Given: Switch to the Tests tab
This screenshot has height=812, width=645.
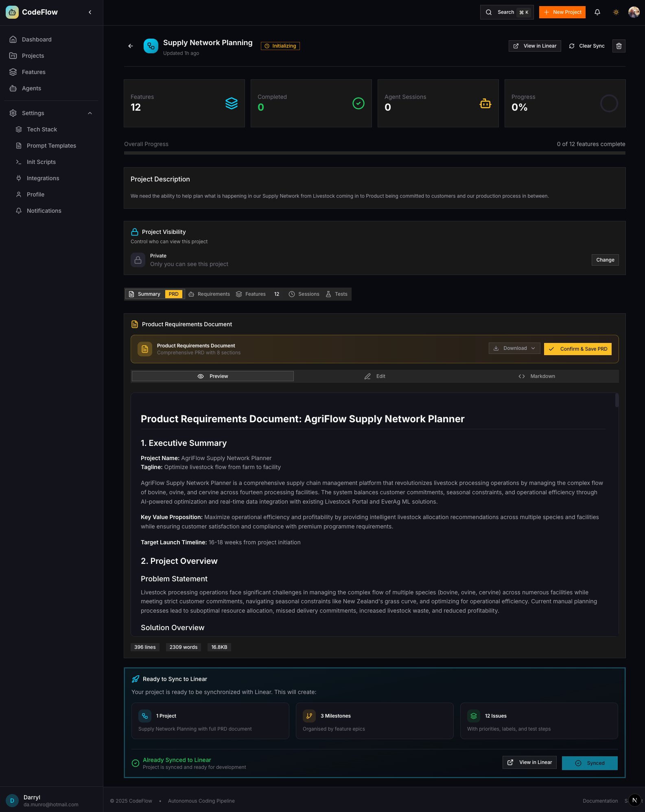Looking at the screenshot, I should 337,294.
